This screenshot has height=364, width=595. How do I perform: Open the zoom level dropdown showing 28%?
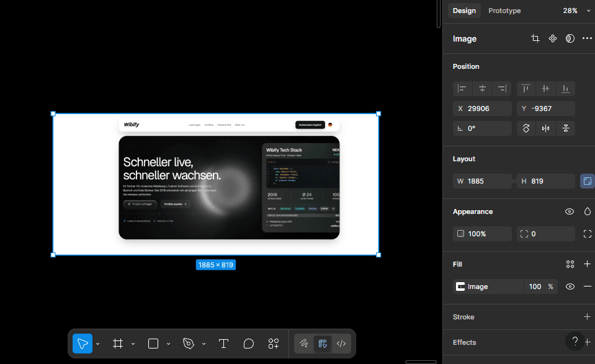coord(576,11)
